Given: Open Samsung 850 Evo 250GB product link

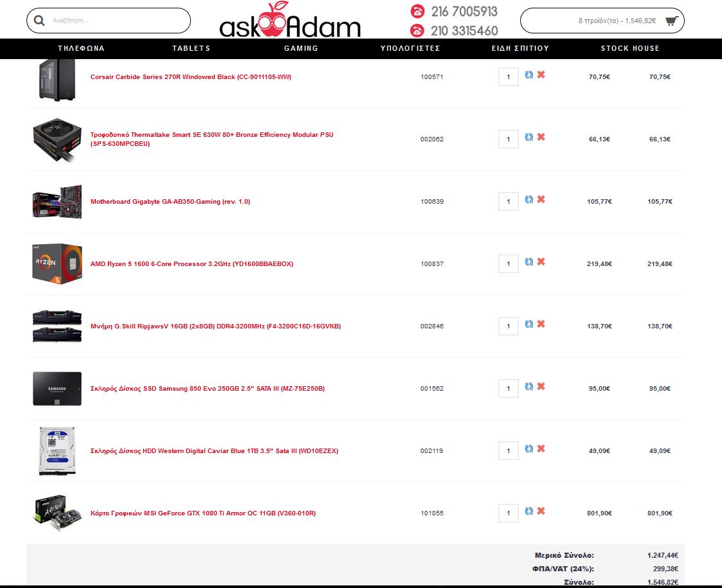Looking at the screenshot, I should click(208, 388).
